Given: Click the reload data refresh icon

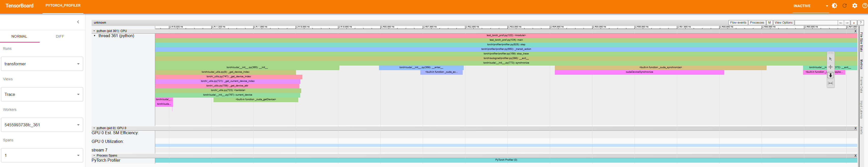Looking at the screenshot, I should [844, 6].
